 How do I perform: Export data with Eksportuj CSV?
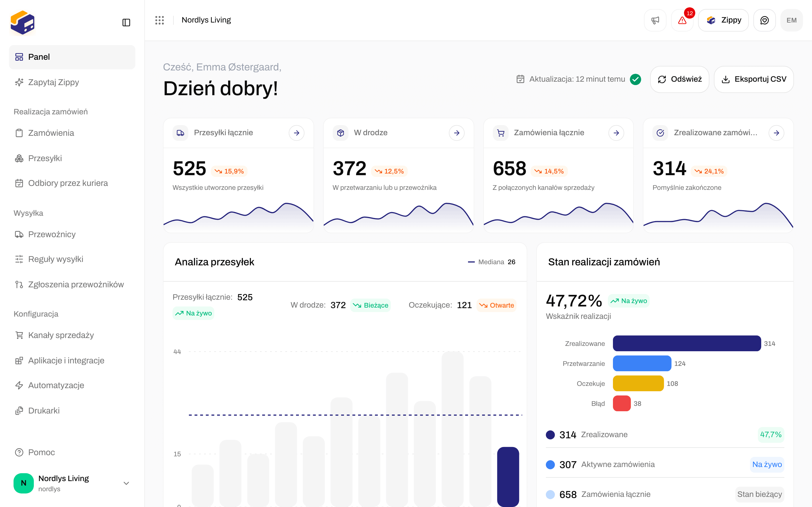(x=754, y=79)
